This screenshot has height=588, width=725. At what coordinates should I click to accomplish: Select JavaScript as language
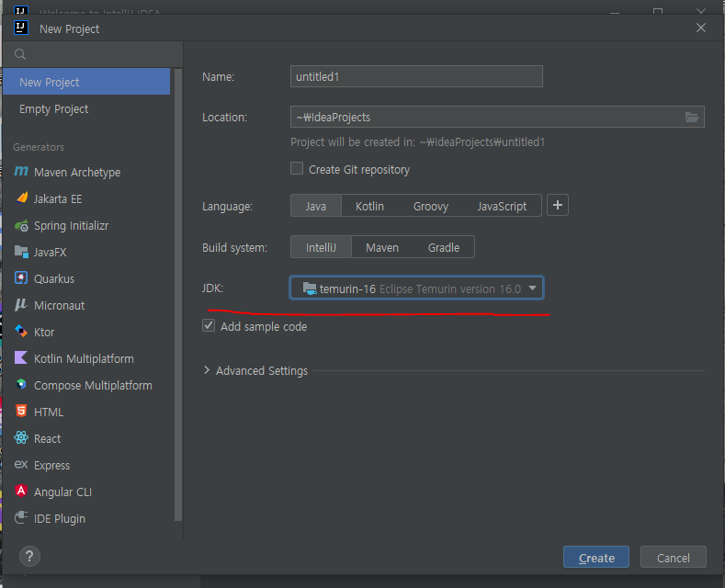tap(502, 206)
